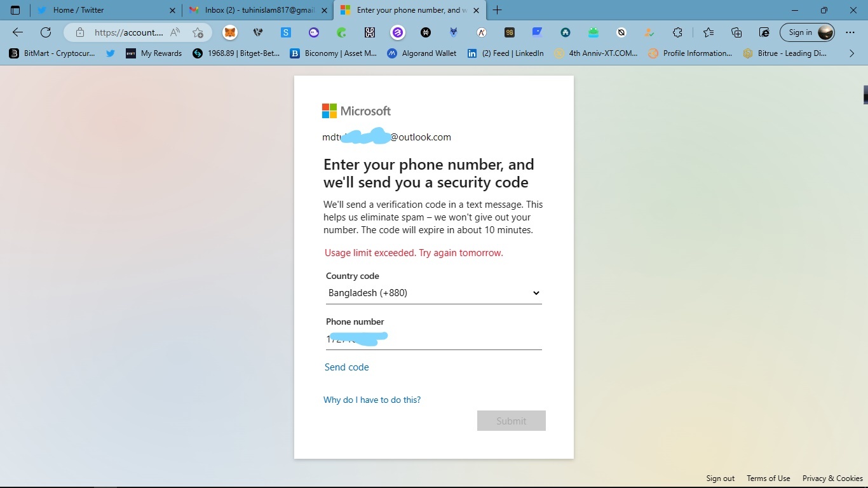Open the Collections icon
Image resolution: width=868 pixels, height=488 pixels.
736,32
